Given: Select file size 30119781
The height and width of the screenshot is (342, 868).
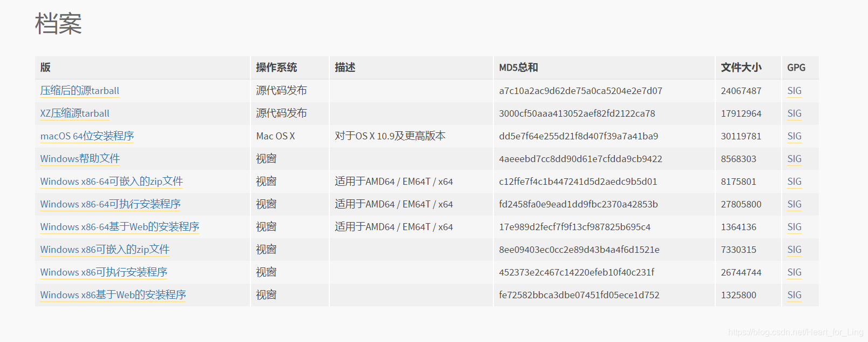Looking at the screenshot, I should 741,136.
